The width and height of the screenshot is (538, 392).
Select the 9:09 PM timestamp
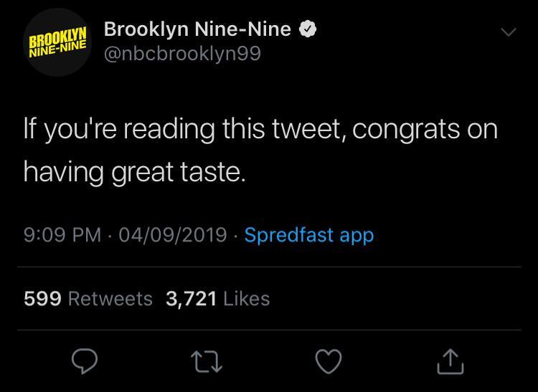pyautogui.click(x=62, y=235)
